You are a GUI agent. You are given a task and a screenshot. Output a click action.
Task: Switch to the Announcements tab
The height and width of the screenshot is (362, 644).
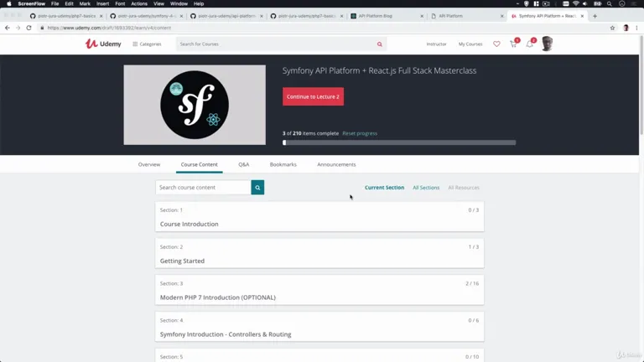336,164
